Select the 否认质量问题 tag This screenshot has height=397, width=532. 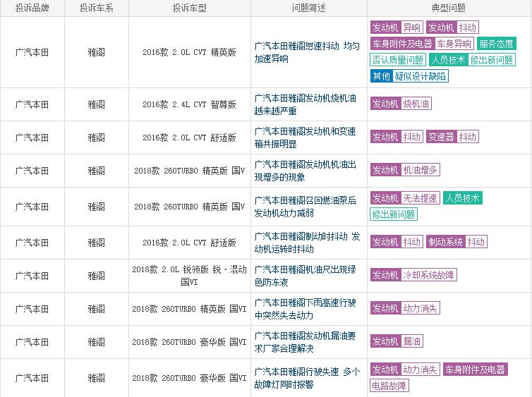pyautogui.click(x=398, y=60)
